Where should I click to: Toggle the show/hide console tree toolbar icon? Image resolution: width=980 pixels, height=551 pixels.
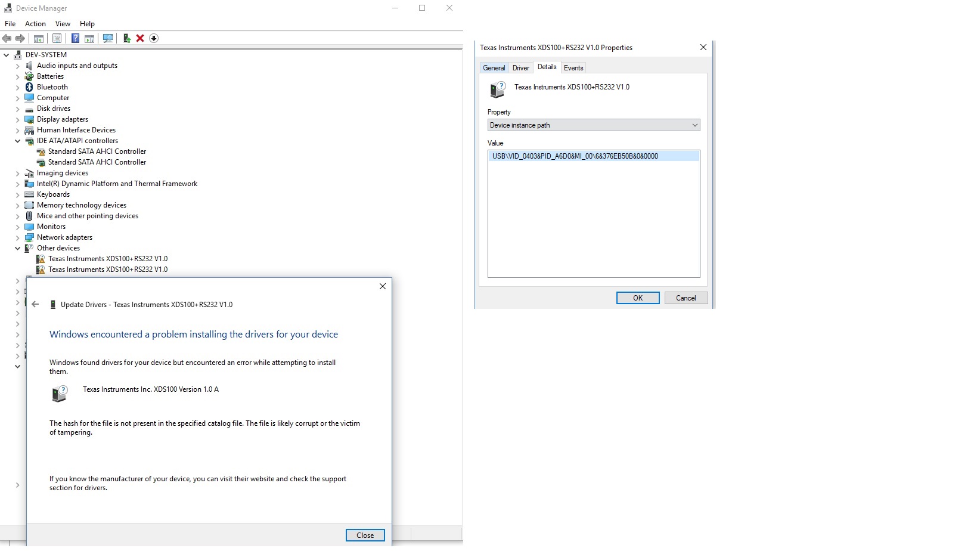pyautogui.click(x=39, y=38)
